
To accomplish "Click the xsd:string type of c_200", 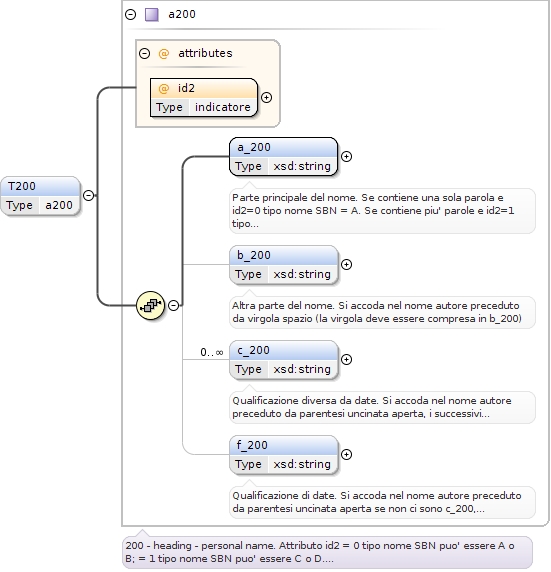I will (302, 369).
